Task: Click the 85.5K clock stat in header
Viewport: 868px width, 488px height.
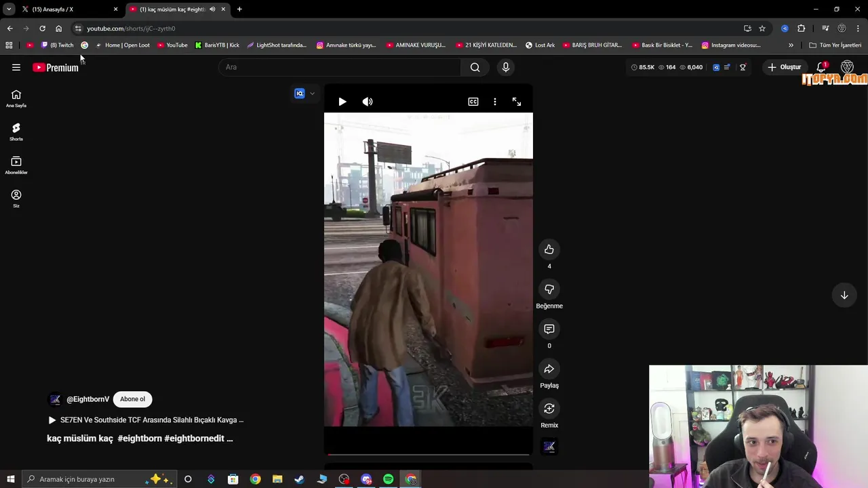Action: pos(642,67)
